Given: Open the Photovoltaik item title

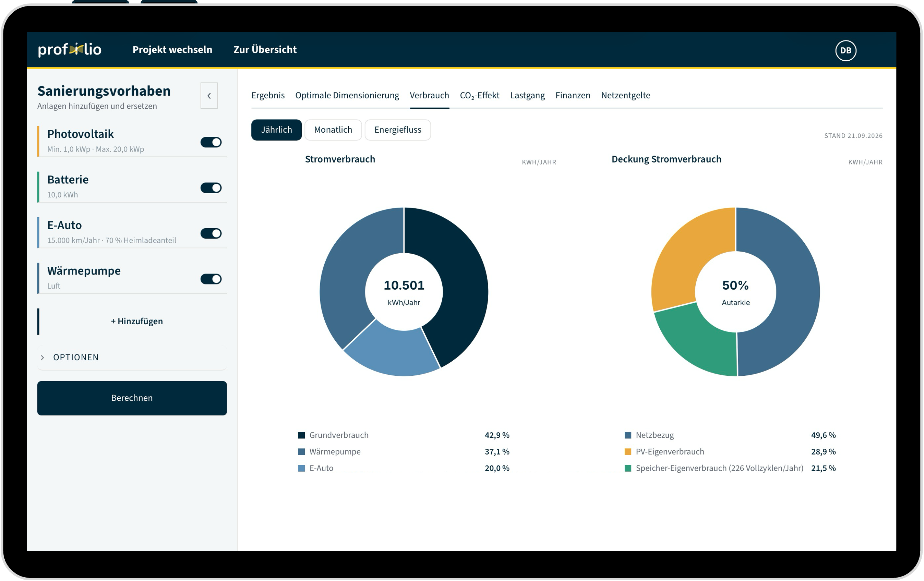Looking at the screenshot, I should coord(81,134).
